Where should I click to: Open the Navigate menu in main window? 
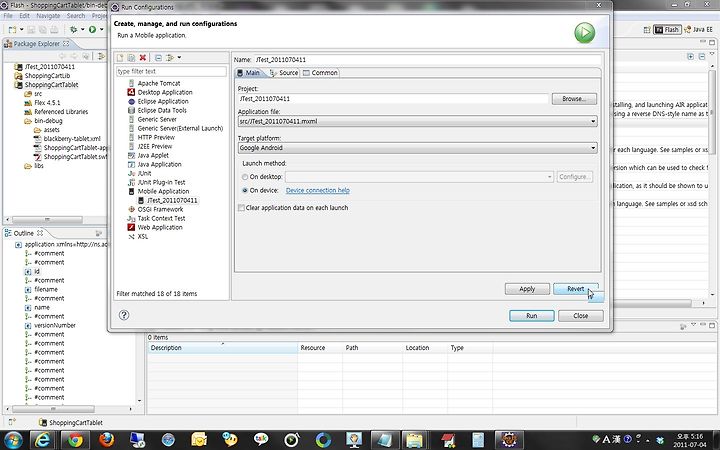coord(48,16)
